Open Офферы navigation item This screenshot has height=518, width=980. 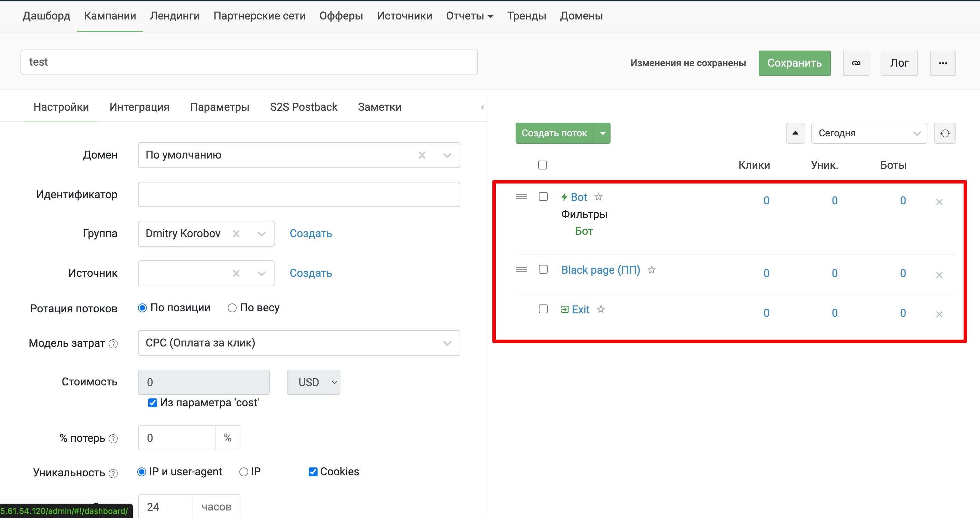pos(341,16)
